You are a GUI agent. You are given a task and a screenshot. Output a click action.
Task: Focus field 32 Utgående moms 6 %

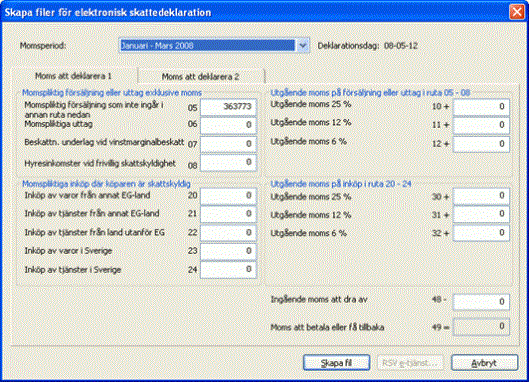tap(481, 233)
